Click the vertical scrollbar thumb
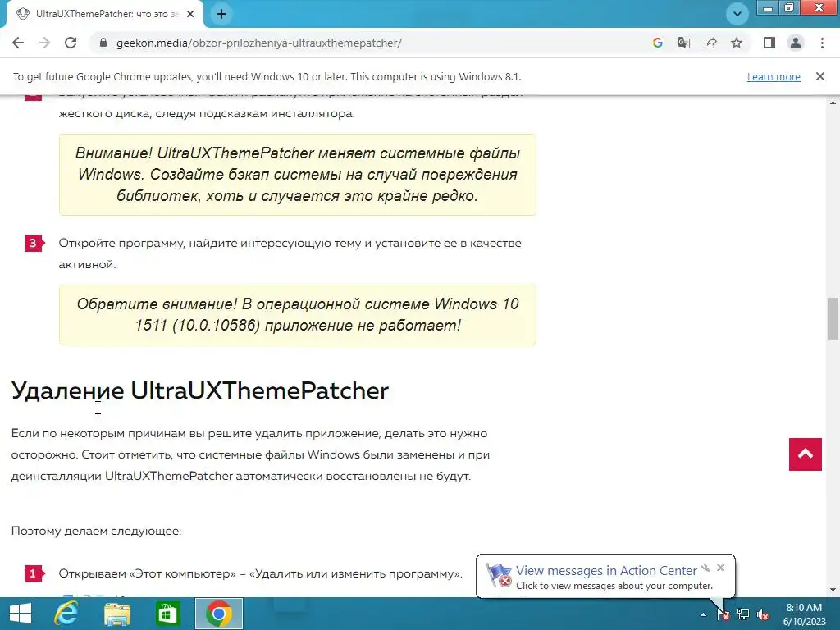Image resolution: width=840 pixels, height=630 pixels. coord(833,318)
